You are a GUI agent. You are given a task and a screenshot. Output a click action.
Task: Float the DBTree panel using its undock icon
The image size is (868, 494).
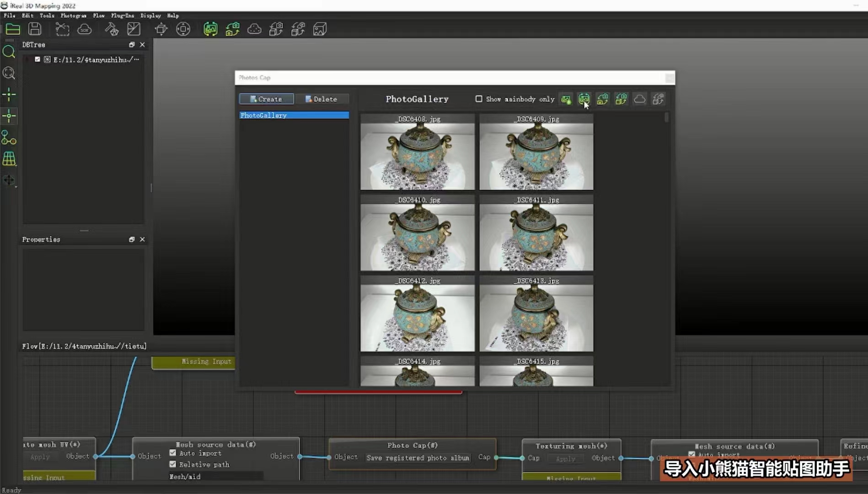pyautogui.click(x=132, y=45)
